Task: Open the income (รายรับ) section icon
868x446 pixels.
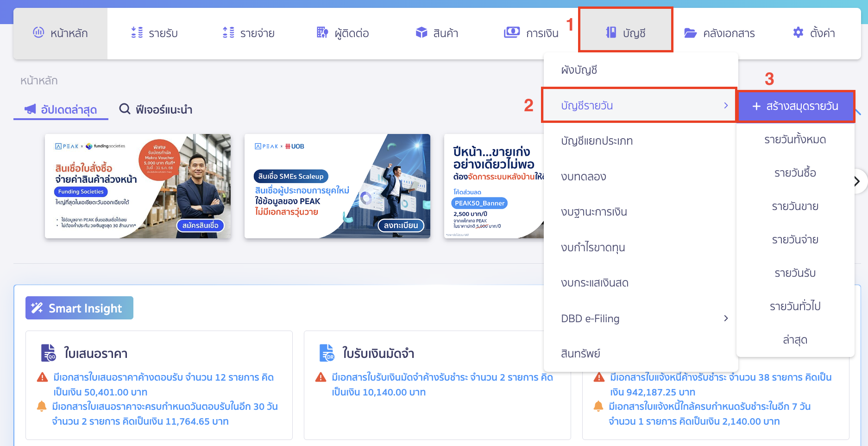Action: click(137, 32)
